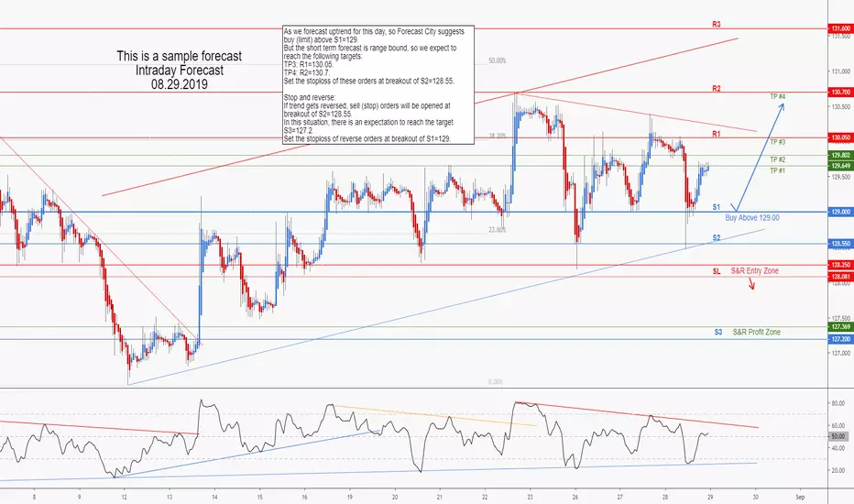Image resolution: width=854 pixels, height=504 pixels.
Task: Click the green 129.649 price label
Action: click(x=841, y=166)
